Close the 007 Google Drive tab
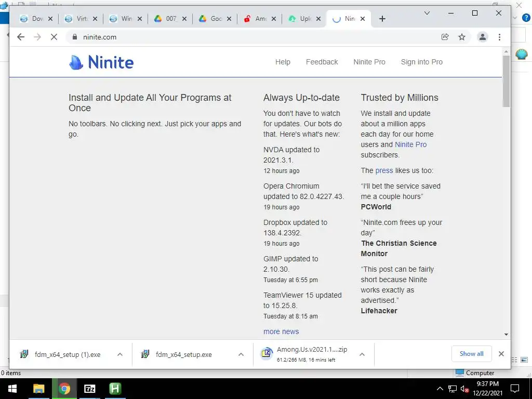Viewport: 532px width, 399px height. point(184,19)
